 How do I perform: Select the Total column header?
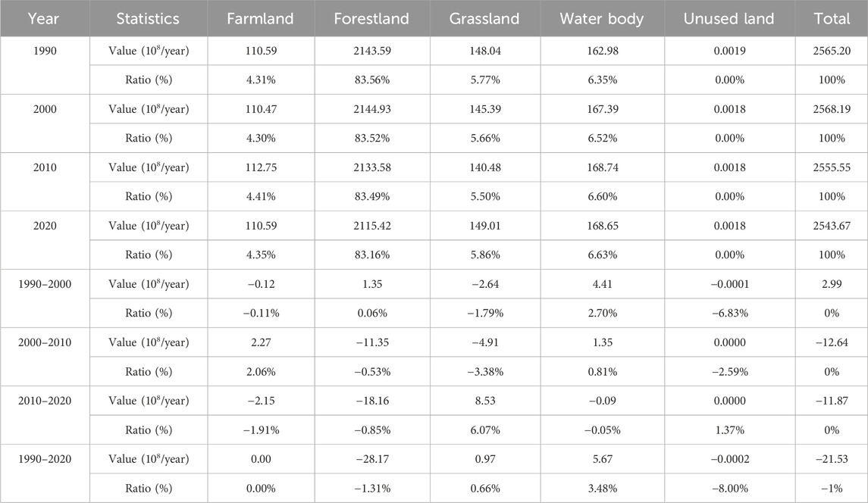click(x=832, y=18)
